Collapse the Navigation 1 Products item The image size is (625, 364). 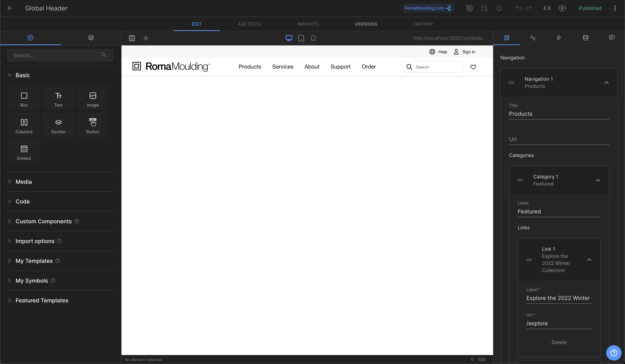pyautogui.click(x=606, y=83)
